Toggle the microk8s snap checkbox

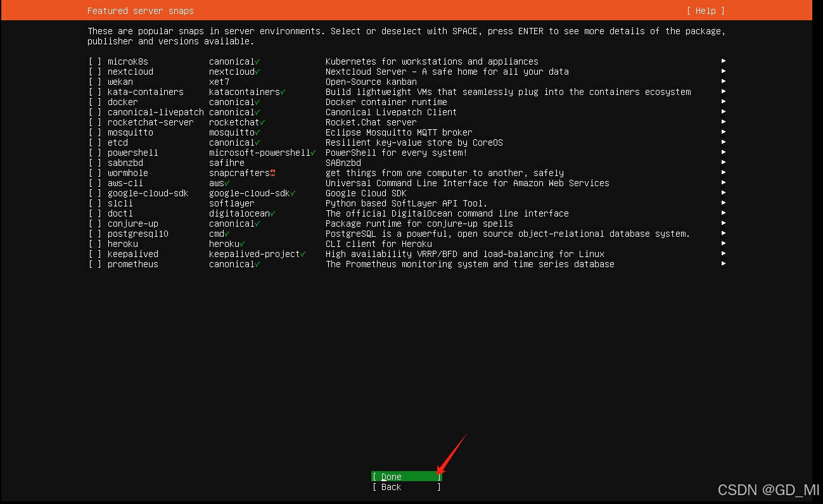pyautogui.click(x=94, y=61)
